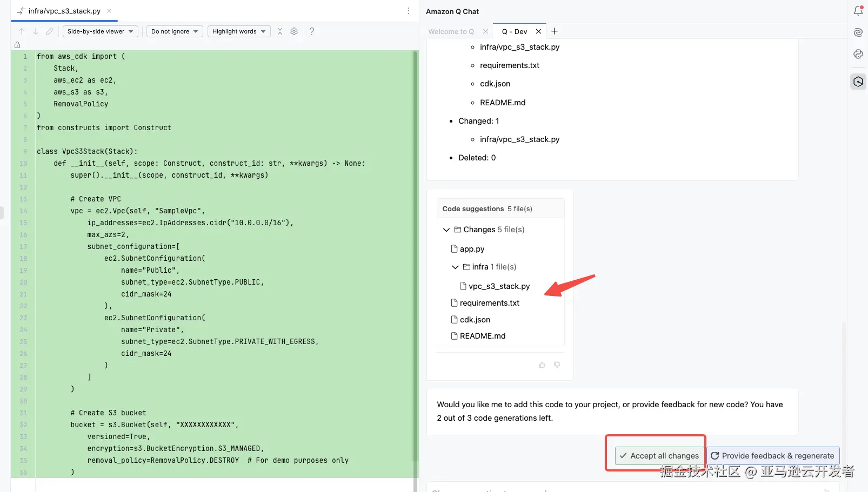868x492 pixels.
Task: Open Highlight words dropdown
Action: point(239,31)
